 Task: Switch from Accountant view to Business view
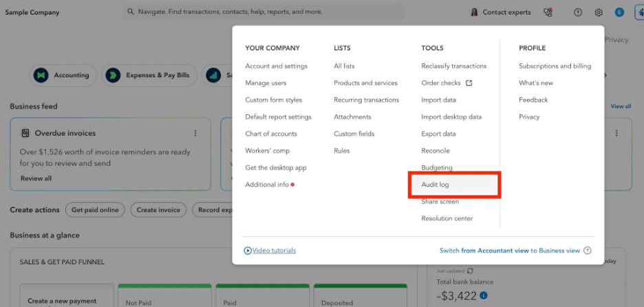click(x=510, y=251)
